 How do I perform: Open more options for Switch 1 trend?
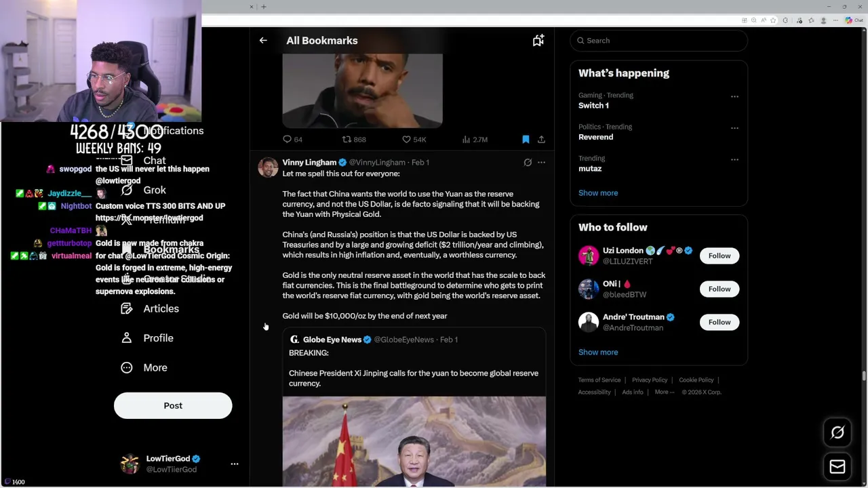pyautogui.click(x=734, y=97)
